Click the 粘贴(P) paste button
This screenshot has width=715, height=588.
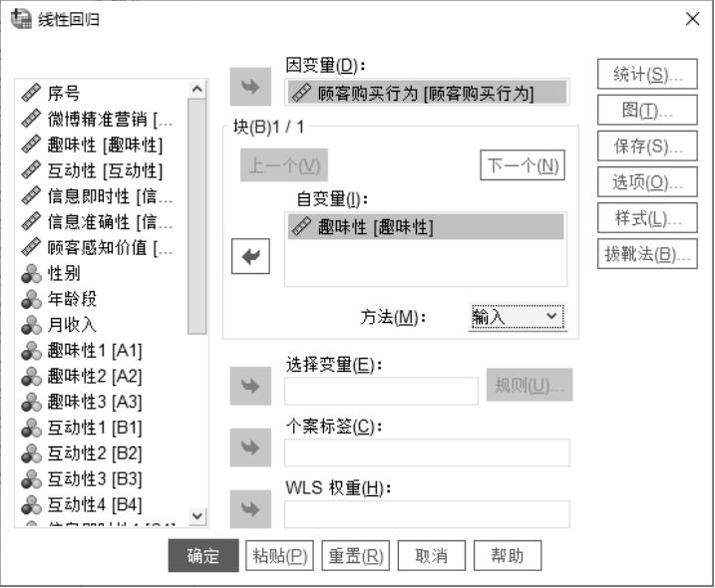pos(279,556)
